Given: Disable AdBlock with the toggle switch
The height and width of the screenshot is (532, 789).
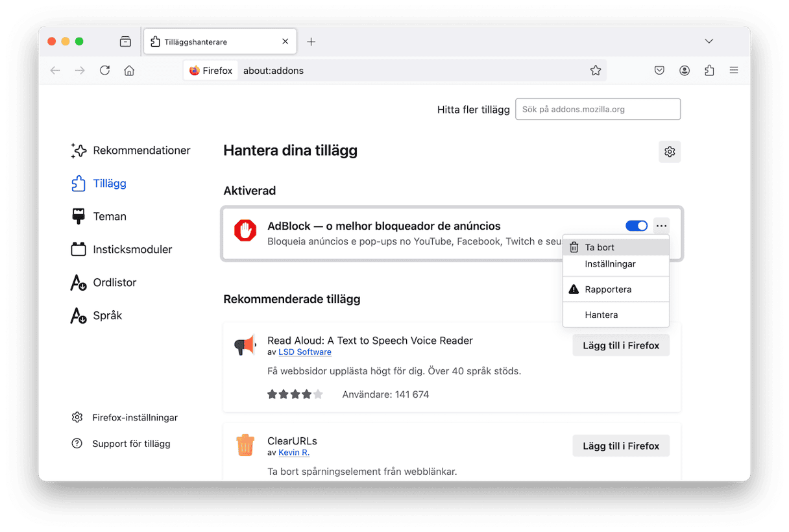Looking at the screenshot, I should click(x=637, y=226).
